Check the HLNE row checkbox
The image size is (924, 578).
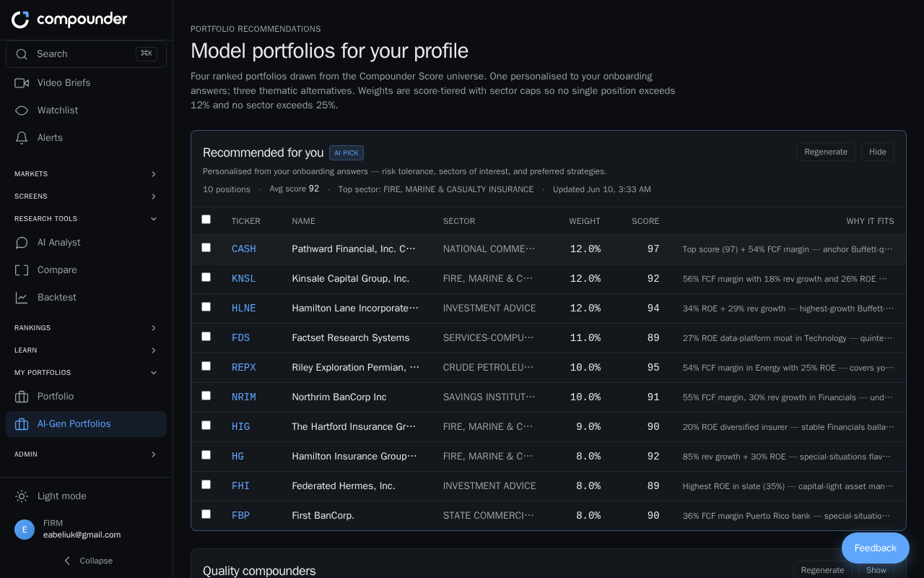point(206,307)
